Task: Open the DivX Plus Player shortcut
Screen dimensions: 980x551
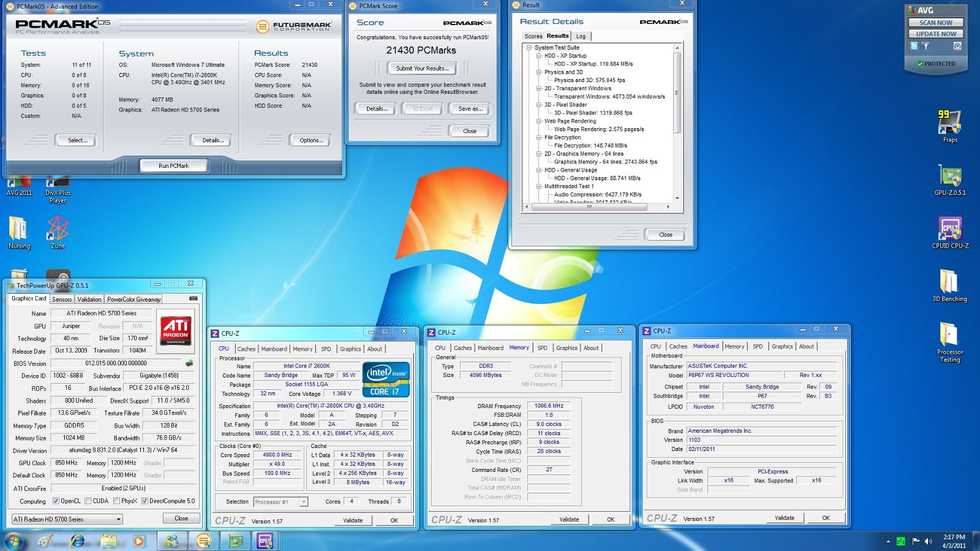Action: pos(58,190)
